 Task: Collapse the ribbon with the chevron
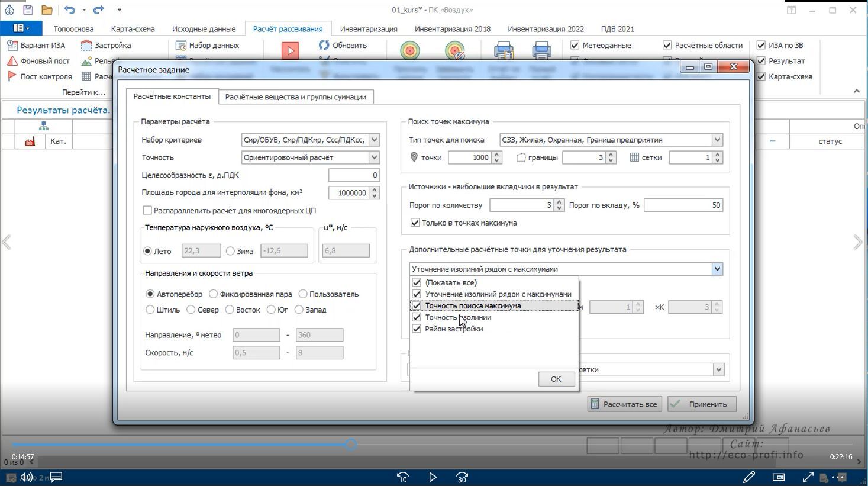(x=856, y=91)
